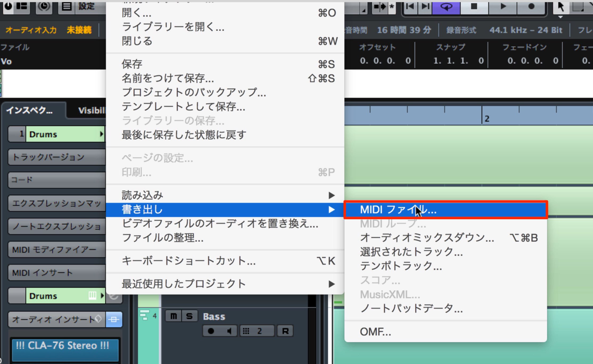Click the list icon beside 設定
Image resolution: width=593 pixels, height=364 pixels.
point(67,6)
